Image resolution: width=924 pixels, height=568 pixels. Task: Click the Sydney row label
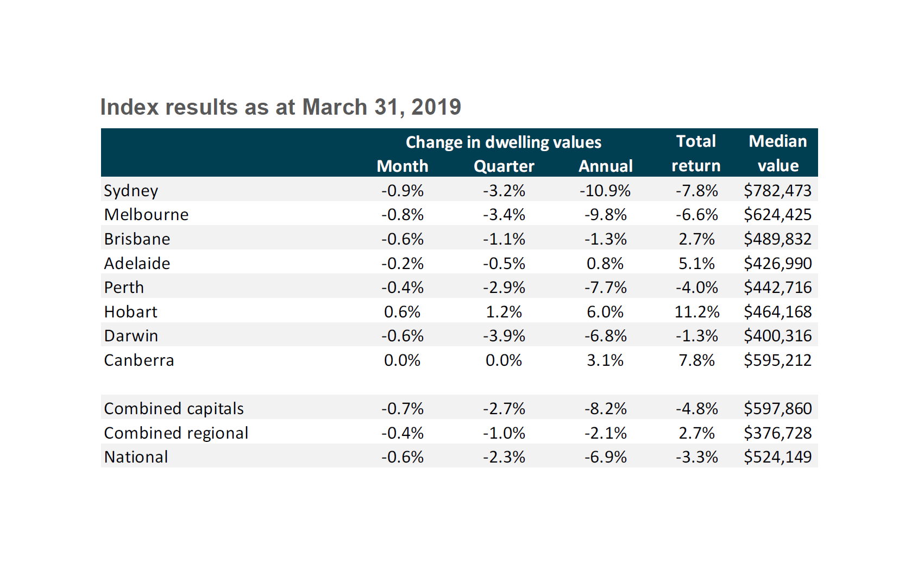pyautogui.click(x=131, y=191)
